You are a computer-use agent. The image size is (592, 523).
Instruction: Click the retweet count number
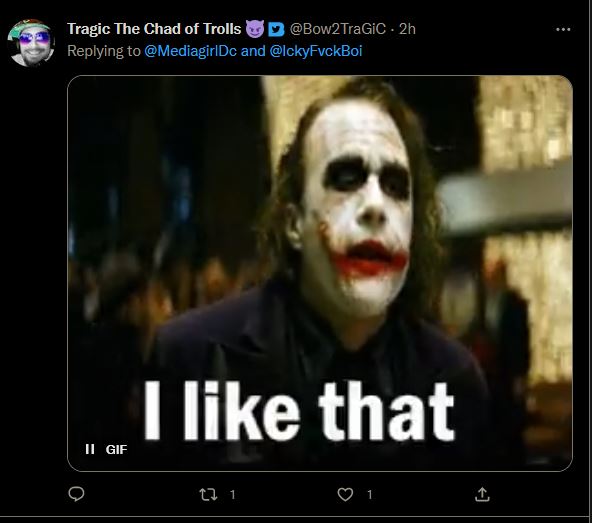(x=233, y=495)
